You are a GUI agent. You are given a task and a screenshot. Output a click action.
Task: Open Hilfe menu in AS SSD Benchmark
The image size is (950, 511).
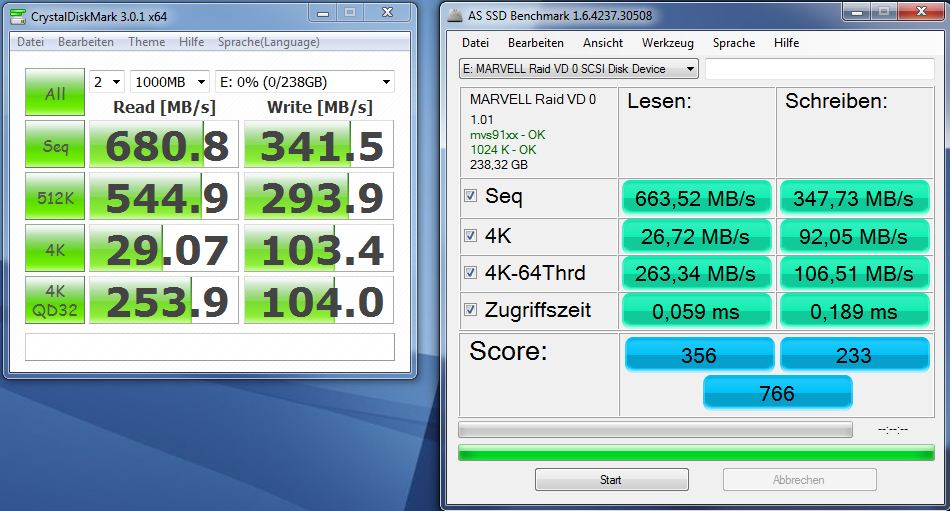[786, 43]
